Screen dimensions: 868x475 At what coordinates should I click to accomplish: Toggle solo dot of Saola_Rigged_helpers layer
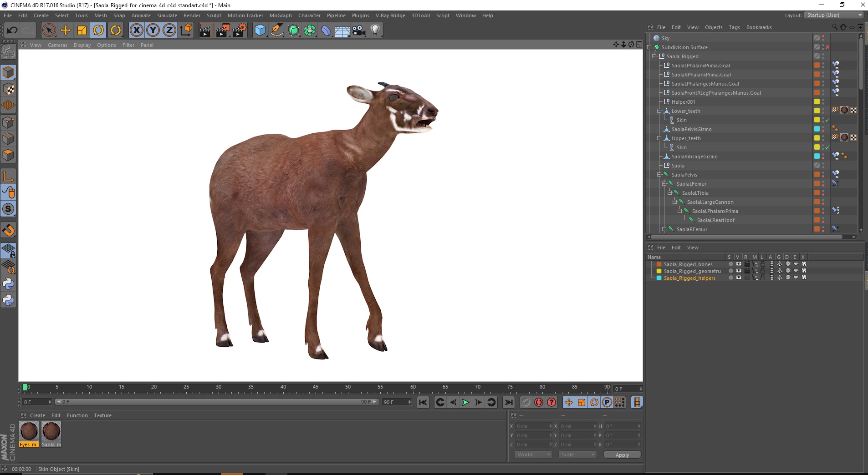730,278
